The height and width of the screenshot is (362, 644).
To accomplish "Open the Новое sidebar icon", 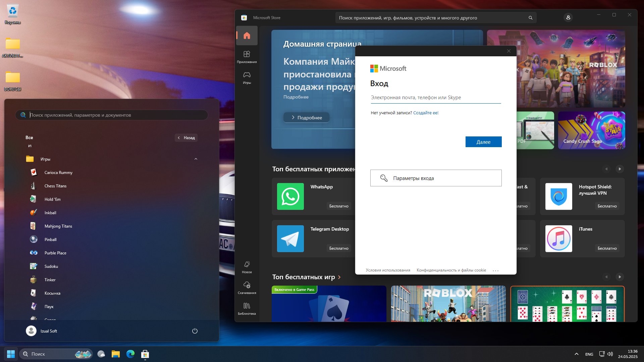I will point(247,267).
